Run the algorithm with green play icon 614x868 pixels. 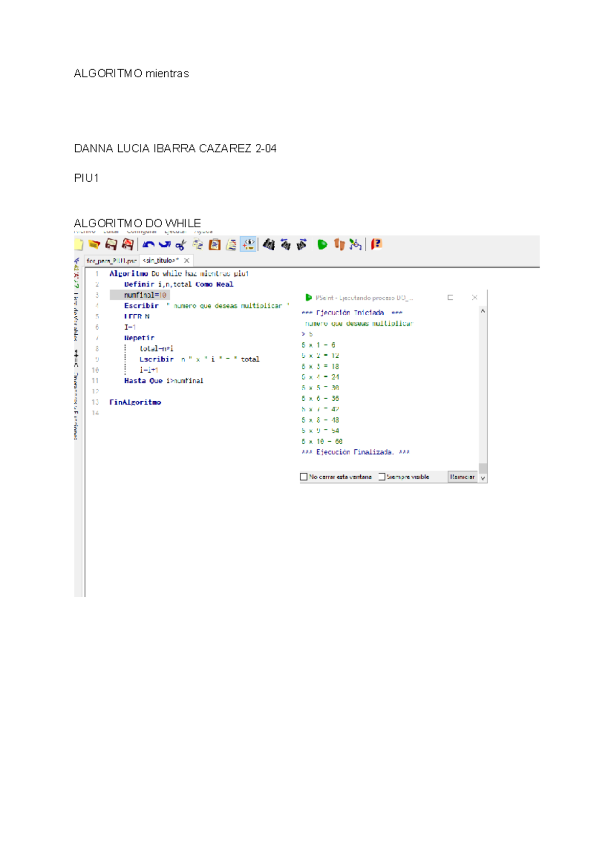click(322, 245)
